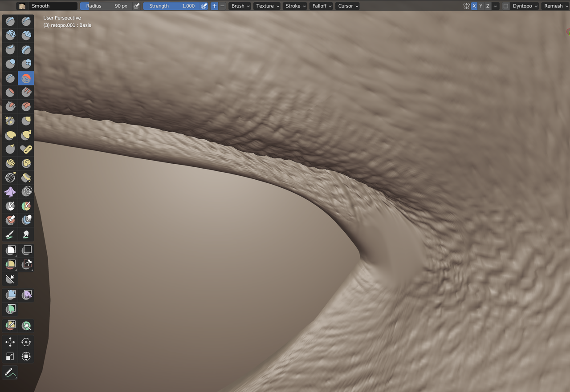Select the Snake Hook brush
The width and height of the screenshot is (570, 392).
click(26, 135)
